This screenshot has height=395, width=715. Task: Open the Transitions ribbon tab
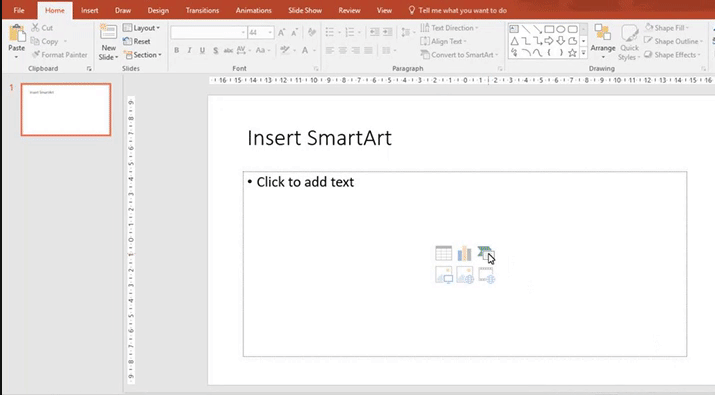pos(202,10)
